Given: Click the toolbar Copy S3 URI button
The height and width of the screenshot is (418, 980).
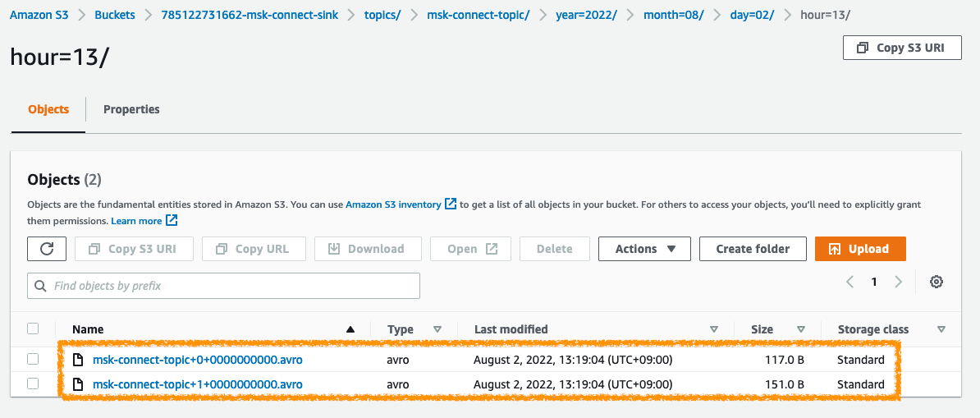Looking at the screenshot, I should pyautogui.click(x=134, y=249).
